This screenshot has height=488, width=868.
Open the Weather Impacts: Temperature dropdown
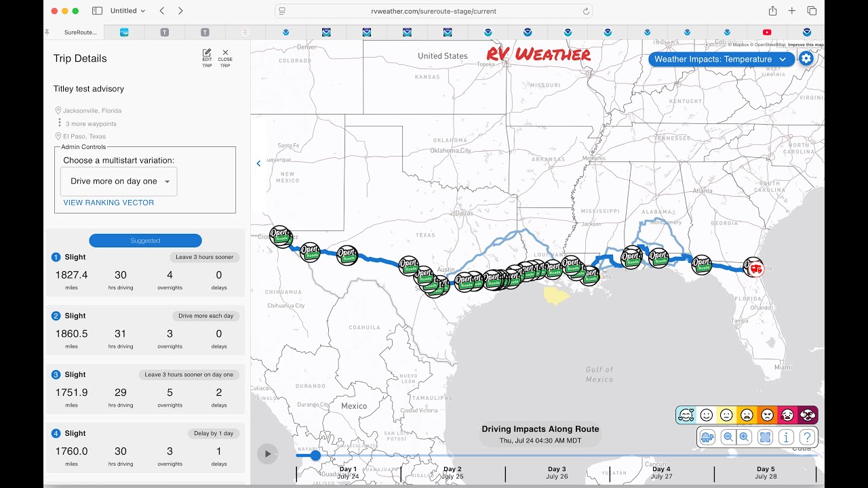721,59
